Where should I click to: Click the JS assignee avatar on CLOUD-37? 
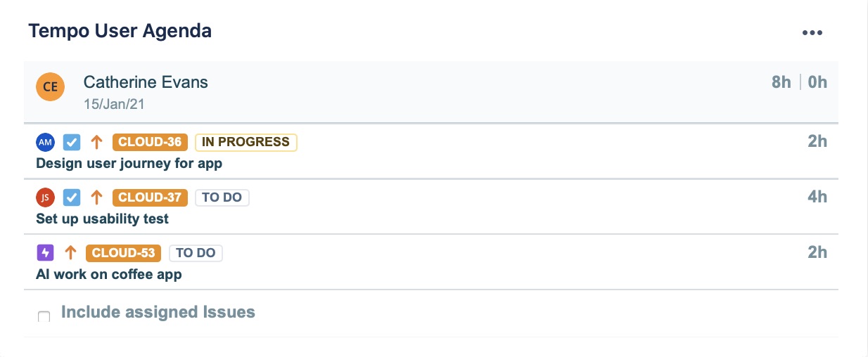(x=45, y=197)
